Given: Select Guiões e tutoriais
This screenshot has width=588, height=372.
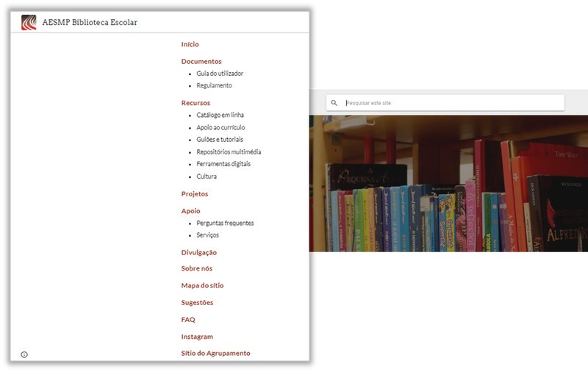Looking at the screenshot, I should 220,140.
